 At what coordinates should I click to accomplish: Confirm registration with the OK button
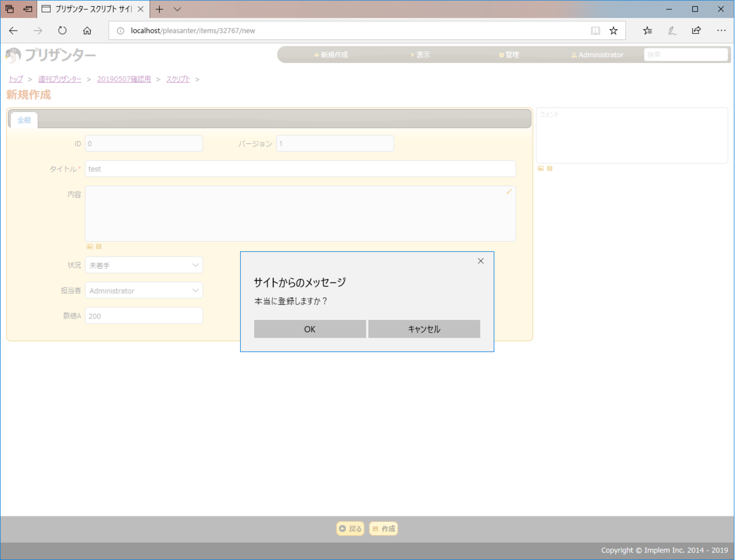[x=310, y=329]
